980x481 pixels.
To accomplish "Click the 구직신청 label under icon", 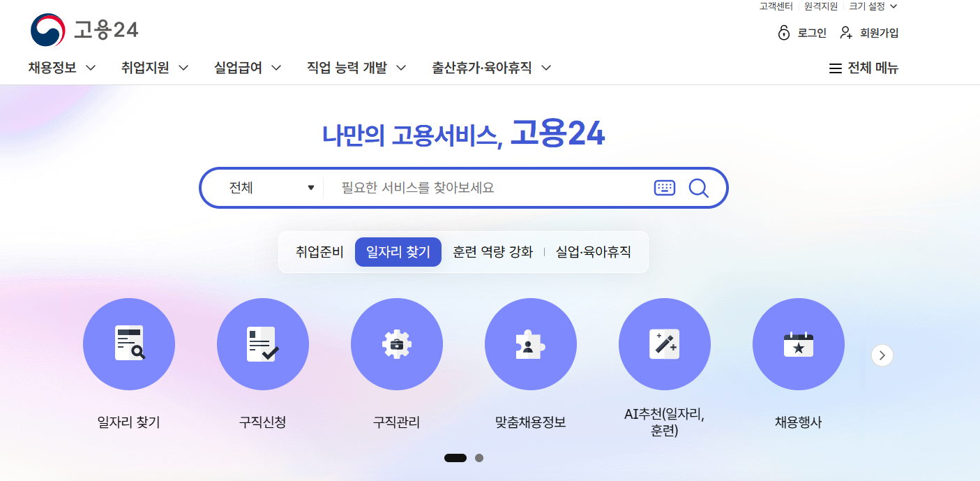I will (263, 422).
